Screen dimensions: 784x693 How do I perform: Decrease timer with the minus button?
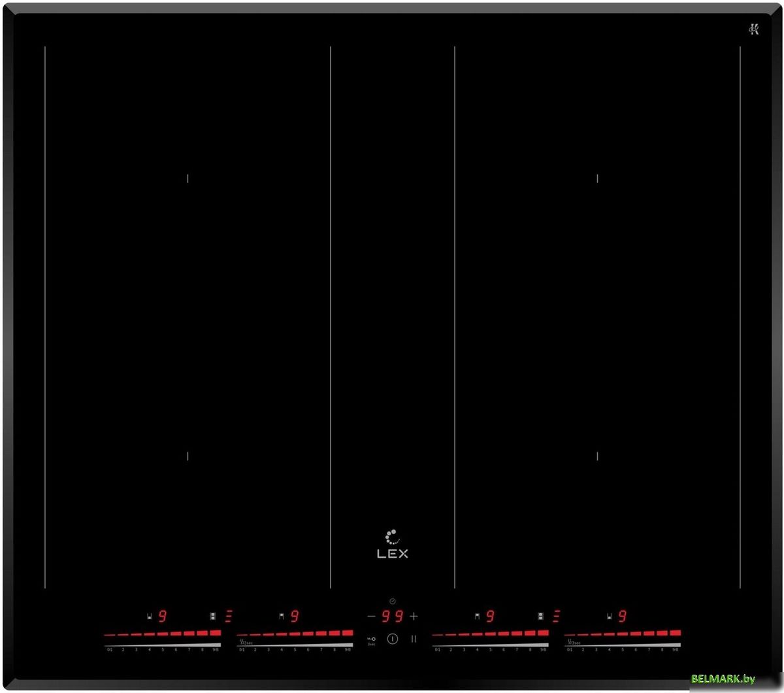[x=371, y=616]
